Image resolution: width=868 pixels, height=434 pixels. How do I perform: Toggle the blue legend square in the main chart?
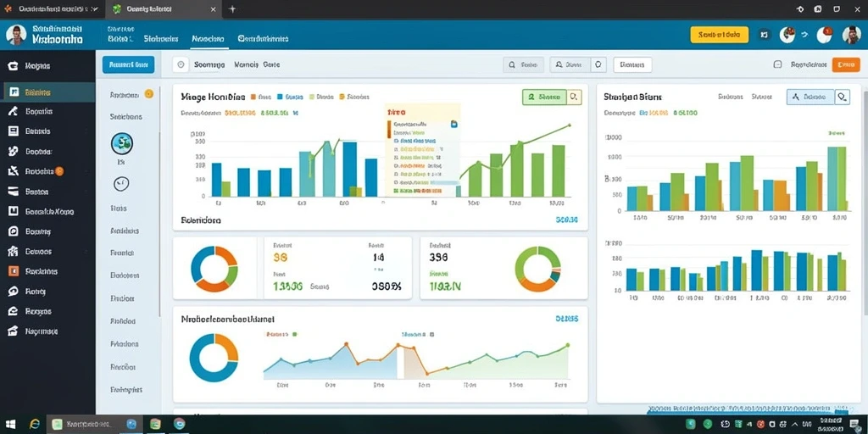[280, 97]
